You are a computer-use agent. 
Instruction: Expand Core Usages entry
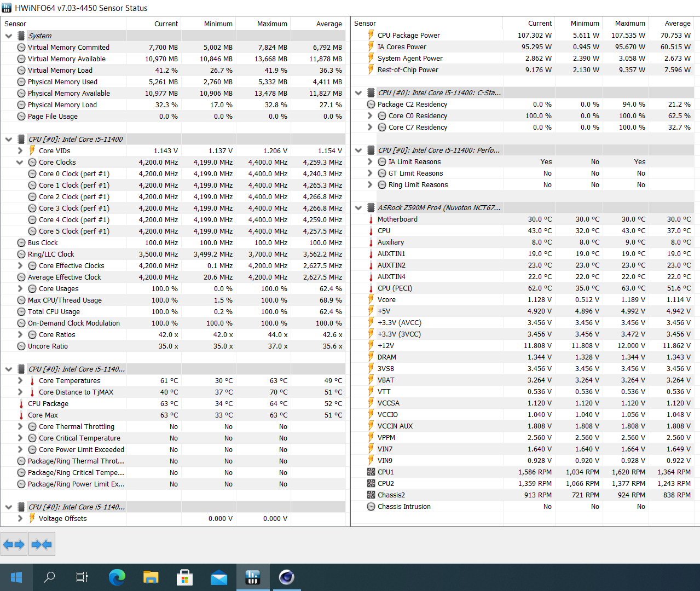[20, 288]
